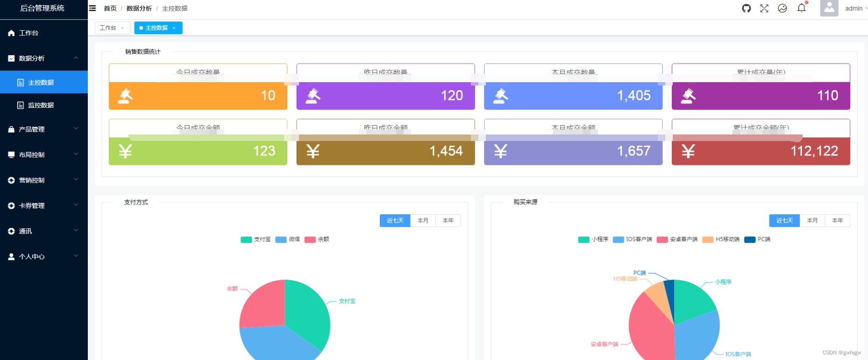Toggle PC端 legend in source chart
868x360 pixels.
(757, 239)
